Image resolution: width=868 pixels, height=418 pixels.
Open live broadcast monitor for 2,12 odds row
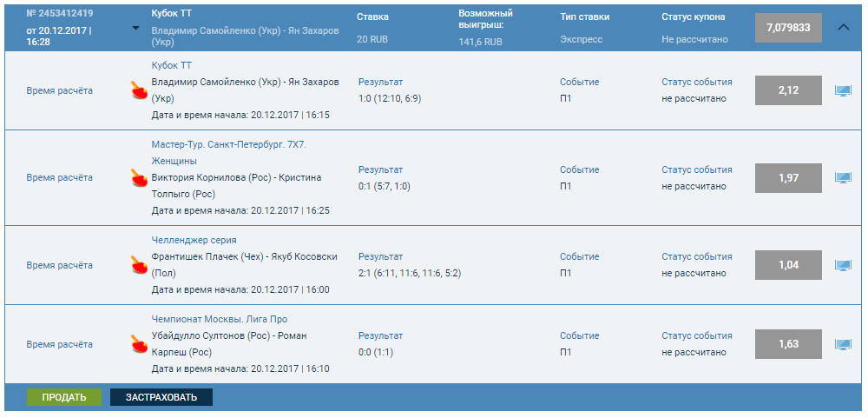[x=842, y=90]
